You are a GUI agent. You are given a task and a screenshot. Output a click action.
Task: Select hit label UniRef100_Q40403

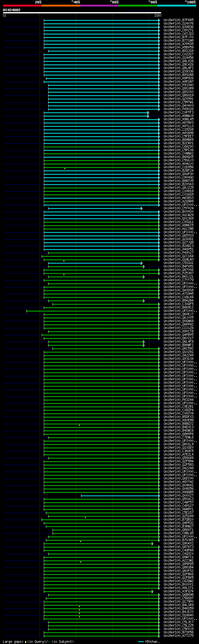178,106
